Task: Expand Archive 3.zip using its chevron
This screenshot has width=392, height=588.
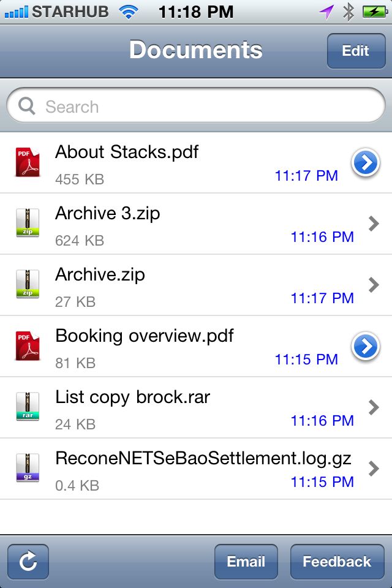Action: tap(374, 224)
